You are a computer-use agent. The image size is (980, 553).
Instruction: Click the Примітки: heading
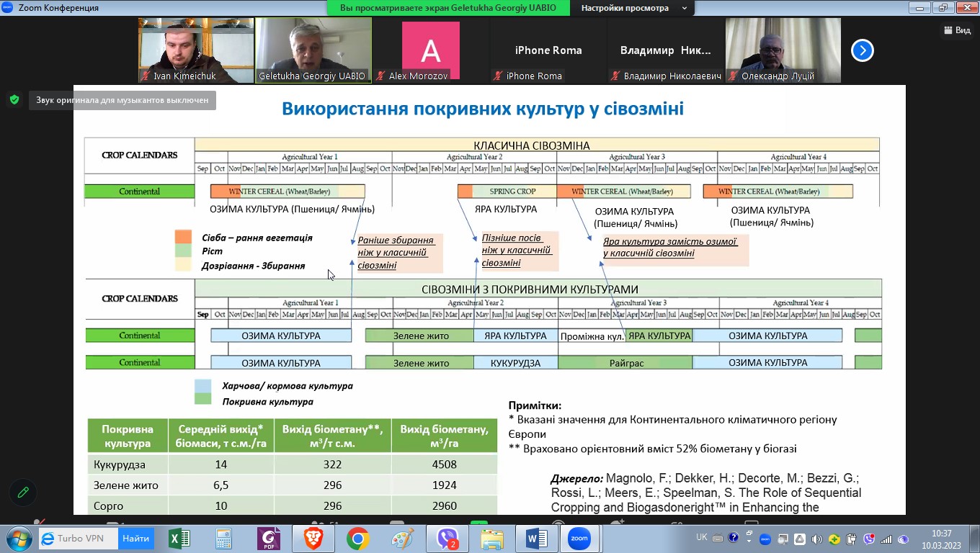click(x=535, y=406)
